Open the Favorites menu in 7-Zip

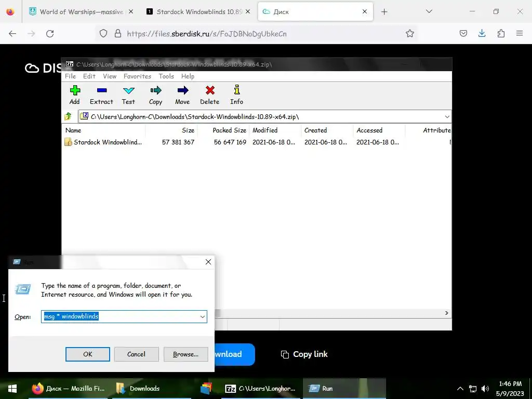click(137, 76)
